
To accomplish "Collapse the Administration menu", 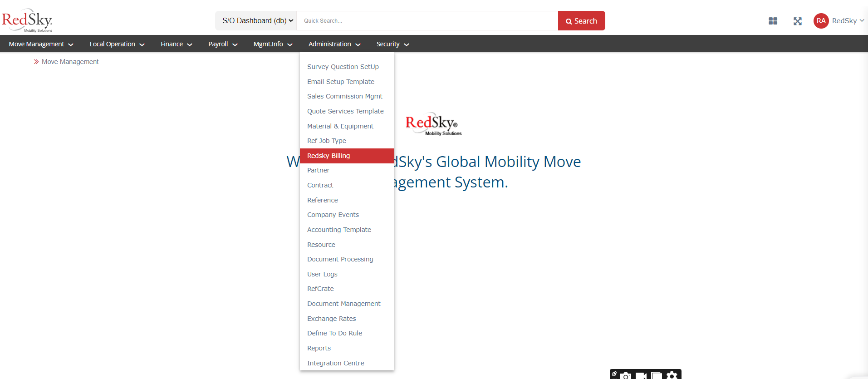I will (x=334, y=44).
